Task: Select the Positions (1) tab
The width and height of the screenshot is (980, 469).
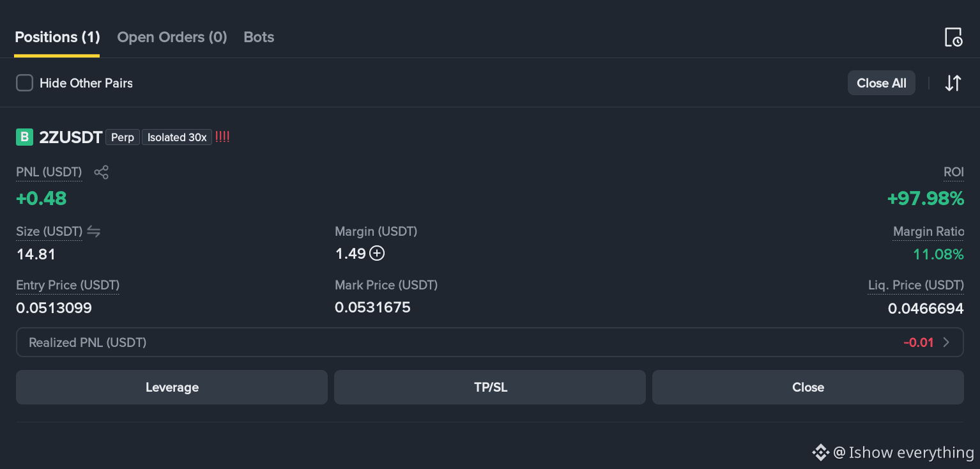Action: click(x=57, y=37)
